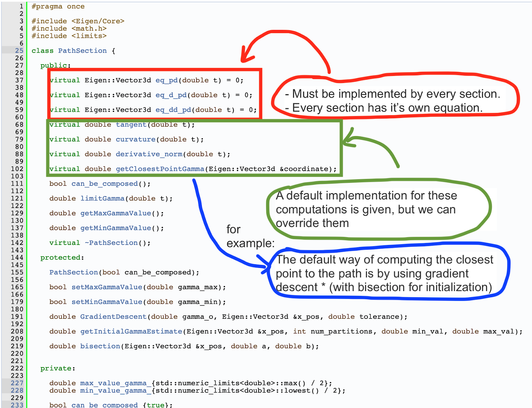Click the bisection function name
This screenshot has width=532, height=408.
click(x=100, y=346)
